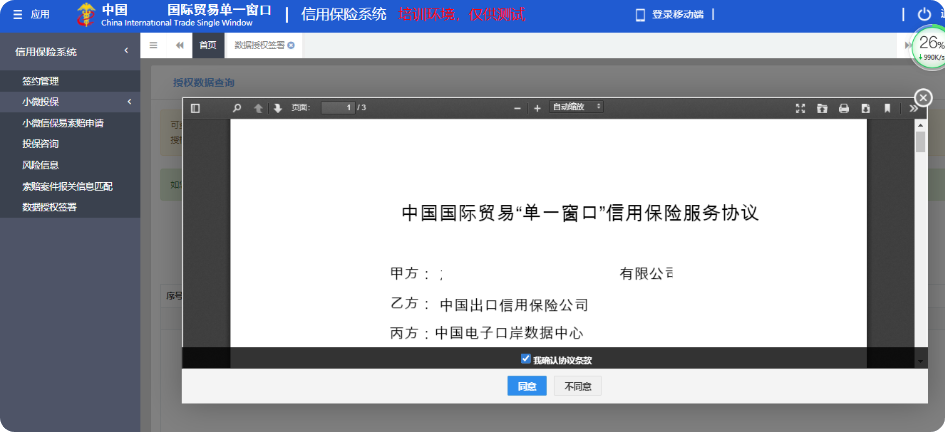Download the agreement PDF file

865,108
